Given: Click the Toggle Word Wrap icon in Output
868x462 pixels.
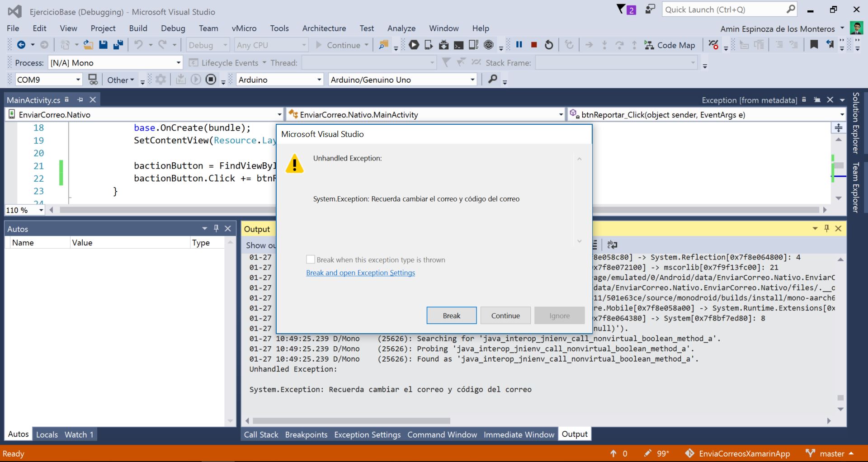Looking at the screenshot, I should coord(612,245).
